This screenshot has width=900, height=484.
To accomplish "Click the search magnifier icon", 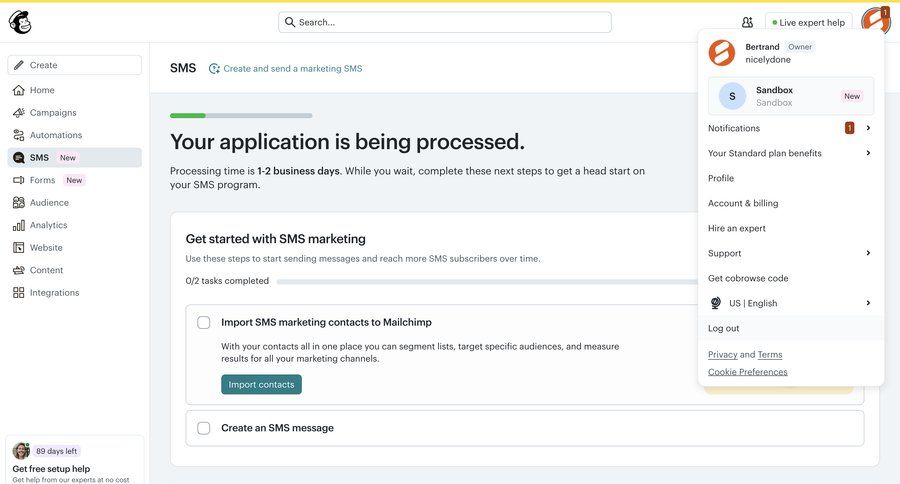I will 290,22.
